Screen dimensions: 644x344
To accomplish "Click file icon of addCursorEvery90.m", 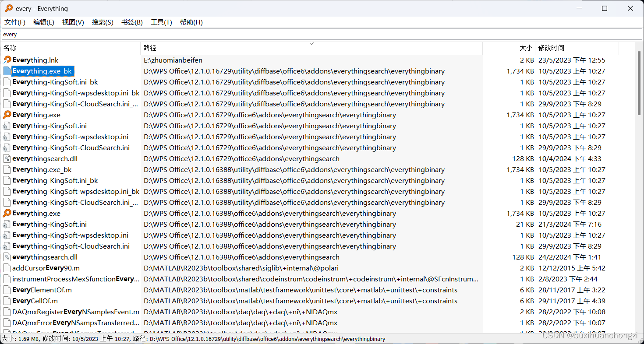I will pyautogui.click(x=7, y=268).
